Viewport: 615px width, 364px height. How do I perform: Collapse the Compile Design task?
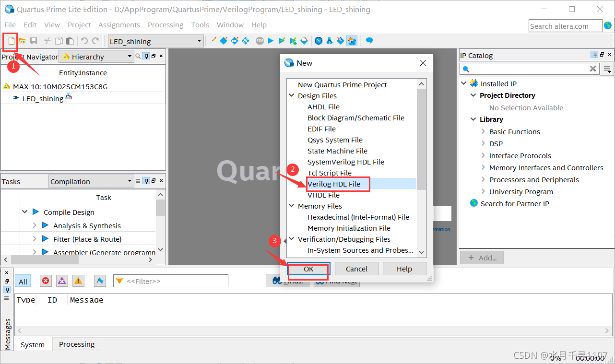(24, 212)
